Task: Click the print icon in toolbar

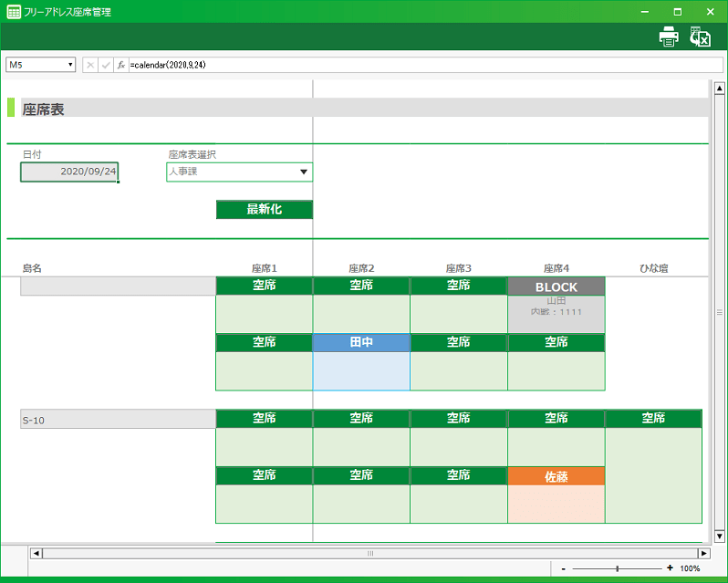Action: click(x=669, y=36)
